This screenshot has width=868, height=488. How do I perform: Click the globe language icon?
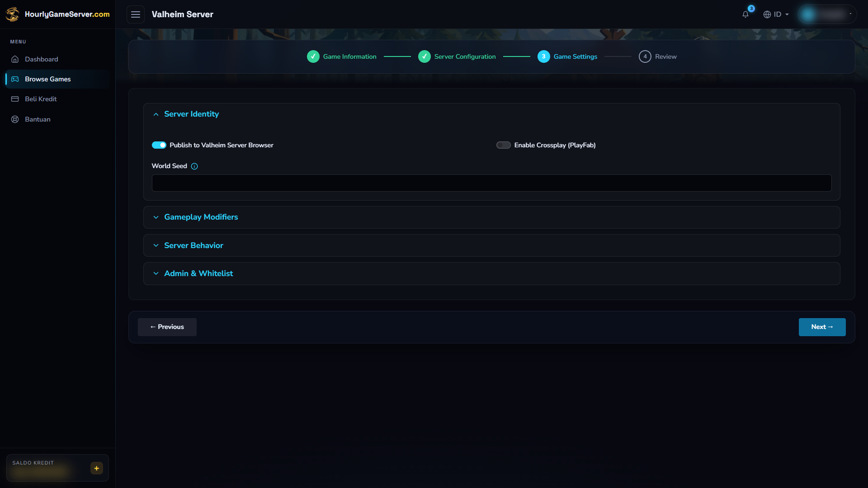click(x=767, y=14)
